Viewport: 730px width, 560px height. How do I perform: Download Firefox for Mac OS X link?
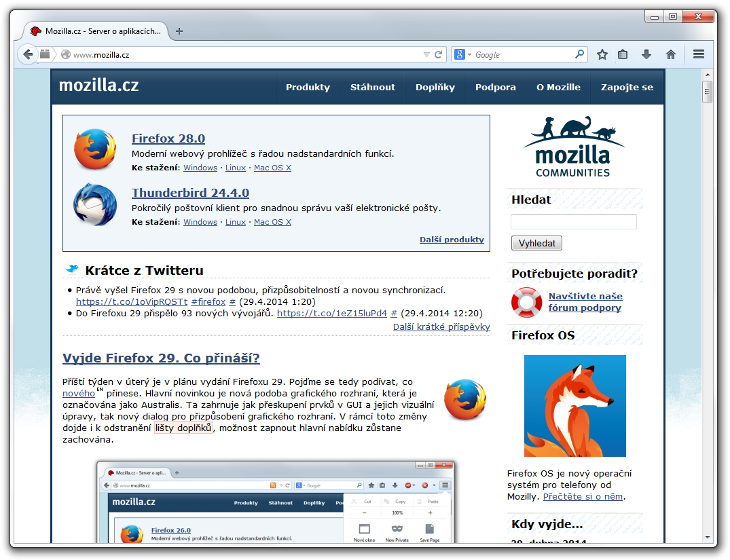[x=272, y=168]
